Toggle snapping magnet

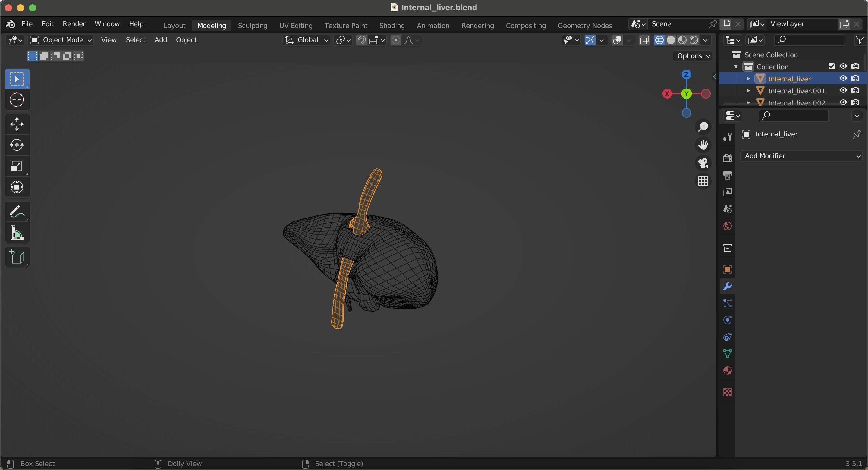362,40
